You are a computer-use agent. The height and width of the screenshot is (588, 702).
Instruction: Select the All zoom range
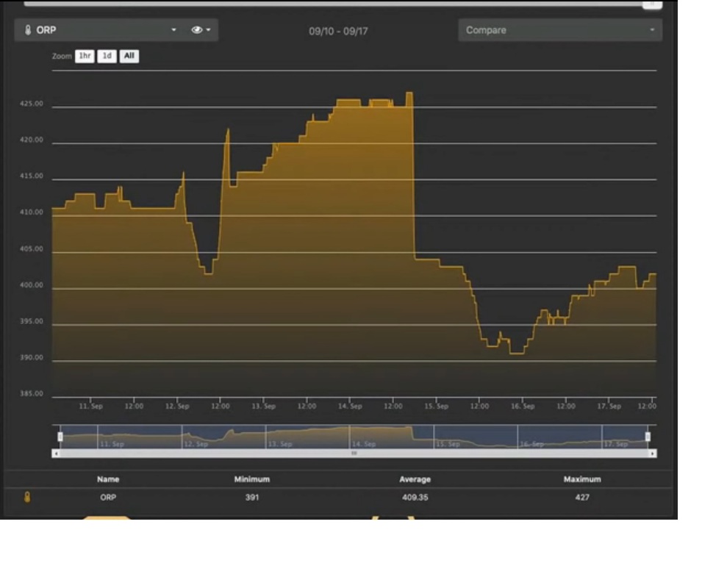tap(129, 56)
